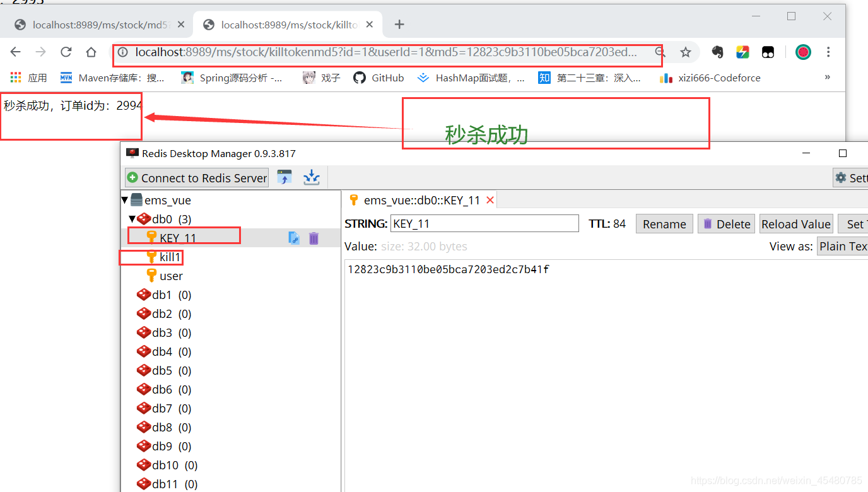Click Reload Value button

[796, 224]
